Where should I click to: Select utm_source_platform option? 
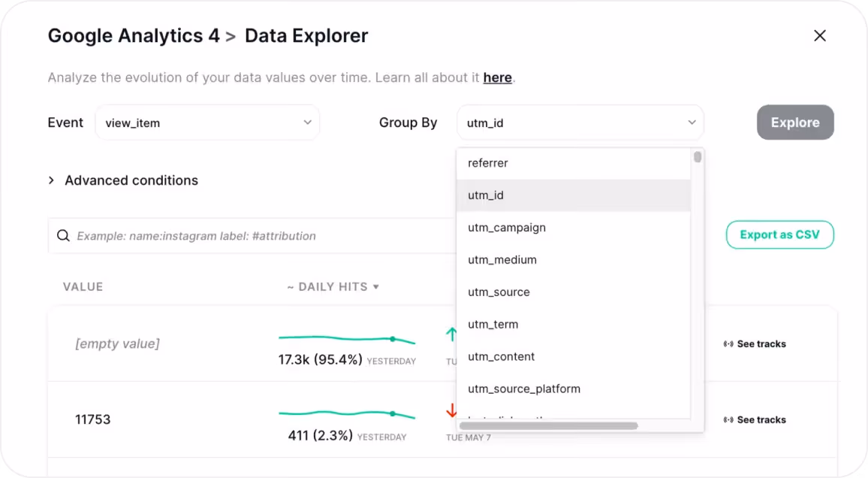574,389
